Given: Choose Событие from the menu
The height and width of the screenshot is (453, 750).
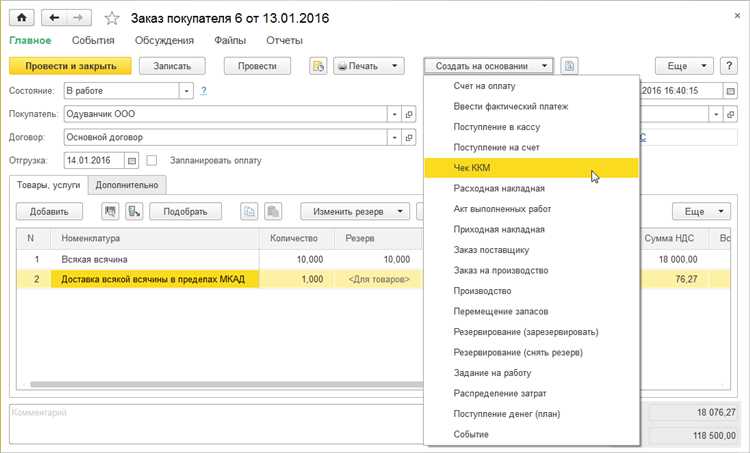Looking at the screenshot, I should pos(531,435).
